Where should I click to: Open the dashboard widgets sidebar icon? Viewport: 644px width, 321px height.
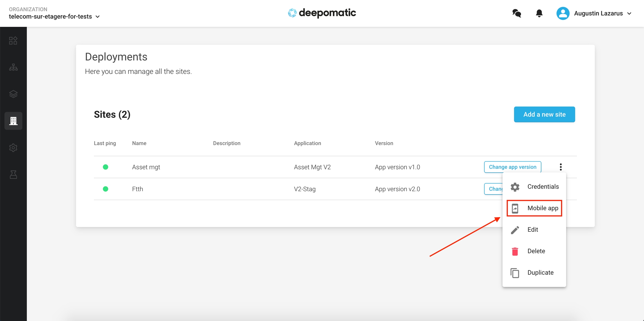pos(13,41)
